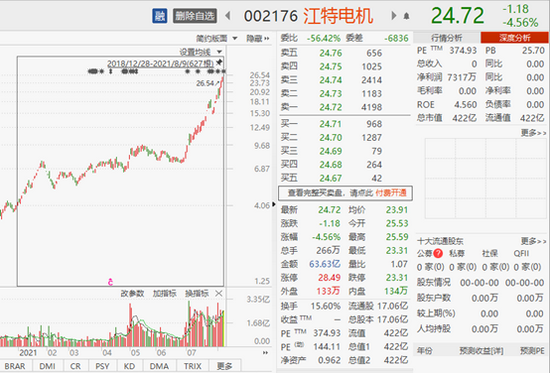
Task: Click 加指标 to add an indicator
Action: pyautogui.click(x=165, y=293)
